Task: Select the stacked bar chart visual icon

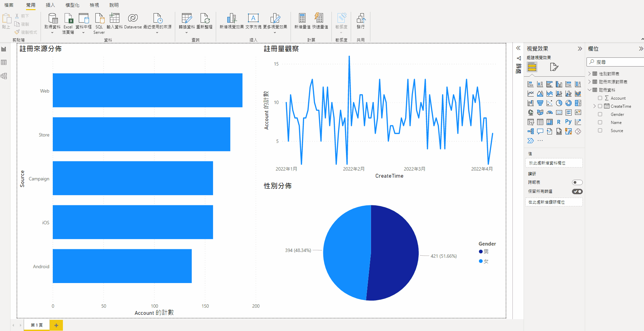Action: tap(531, 84)
